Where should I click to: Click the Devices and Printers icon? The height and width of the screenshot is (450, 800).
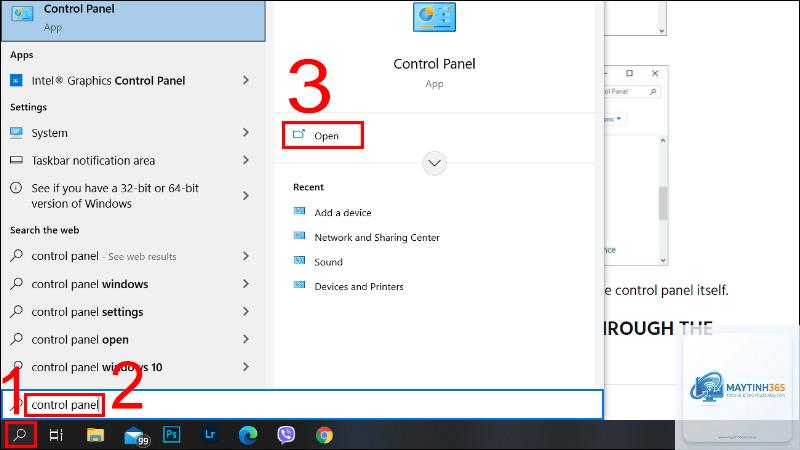tap(299, 285)
